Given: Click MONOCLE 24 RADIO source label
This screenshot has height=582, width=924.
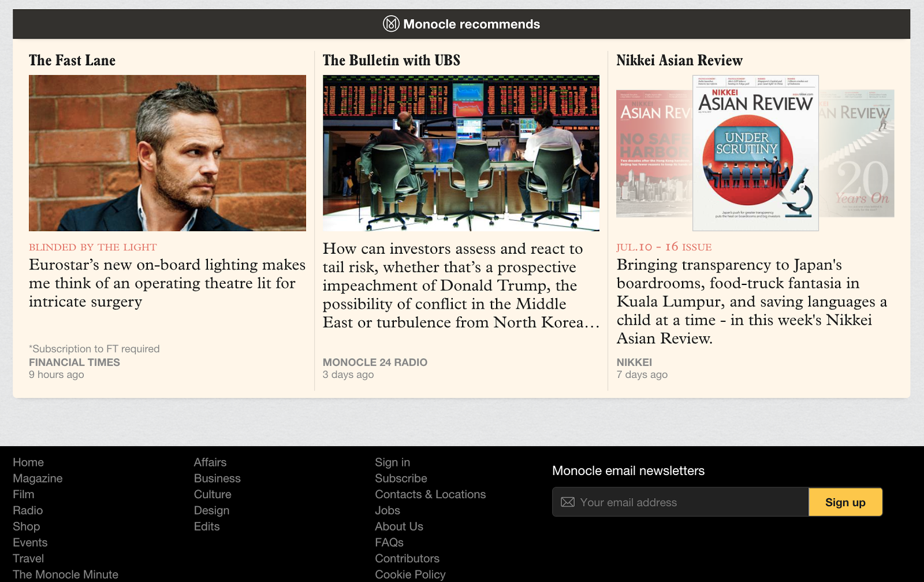Looking at the screenshot, I should tap(375, 362).
